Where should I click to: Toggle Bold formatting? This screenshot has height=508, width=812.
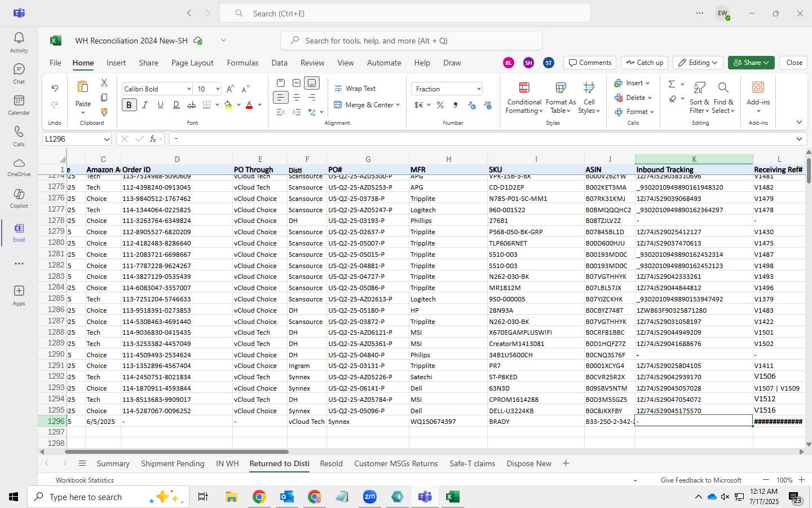coord(129,105)
